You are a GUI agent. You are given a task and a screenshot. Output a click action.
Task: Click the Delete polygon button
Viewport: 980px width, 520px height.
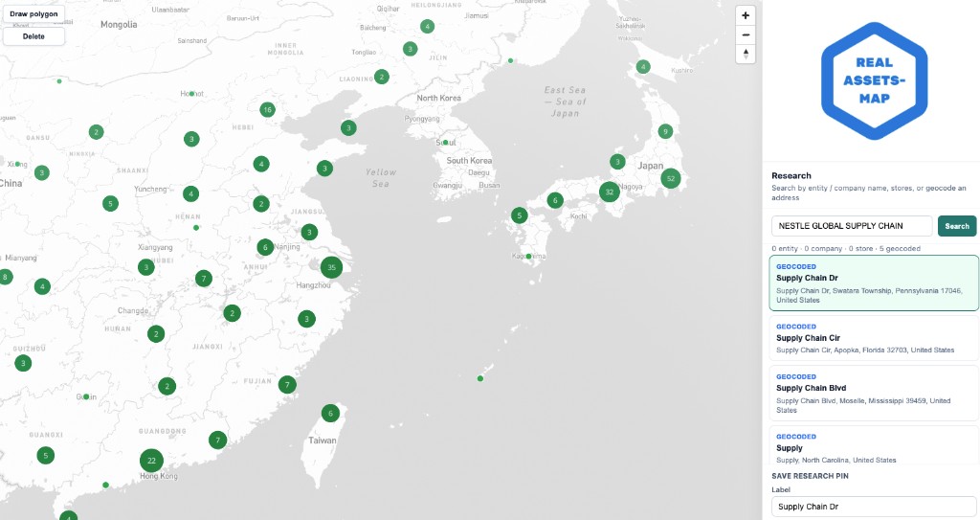coord(33,36)
